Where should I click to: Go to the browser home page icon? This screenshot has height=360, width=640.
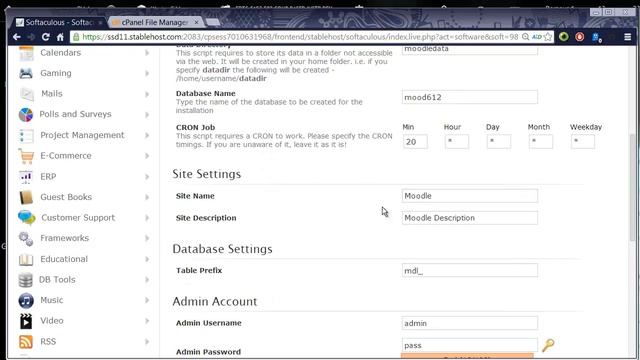[60, 37]
